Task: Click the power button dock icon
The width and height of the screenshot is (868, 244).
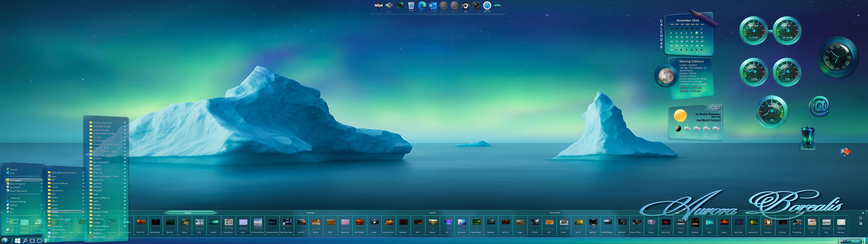Action: pos(455,5)
